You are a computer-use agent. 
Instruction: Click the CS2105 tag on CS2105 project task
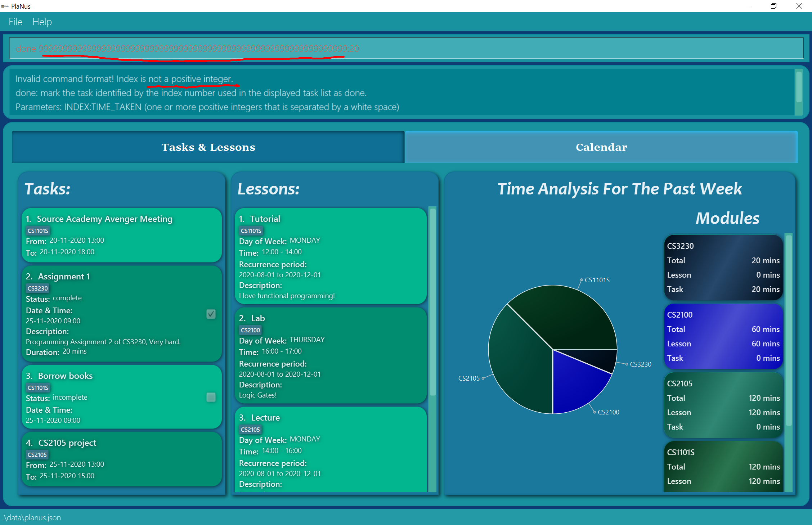[x=37, y=455]
